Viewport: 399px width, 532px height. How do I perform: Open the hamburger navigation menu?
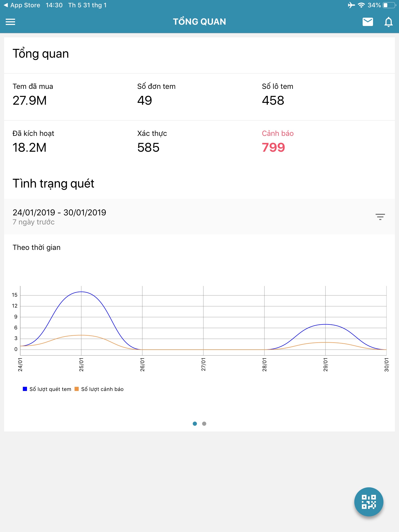[10, 22]
